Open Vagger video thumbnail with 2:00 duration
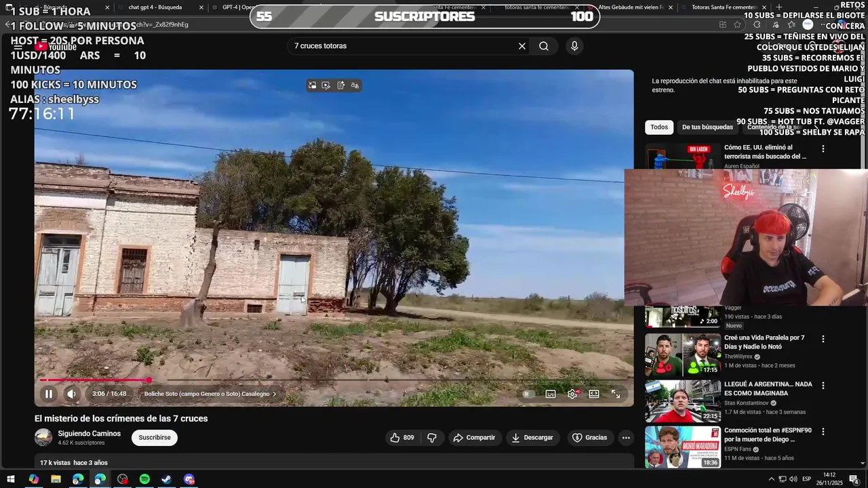 tap(682, 316)
